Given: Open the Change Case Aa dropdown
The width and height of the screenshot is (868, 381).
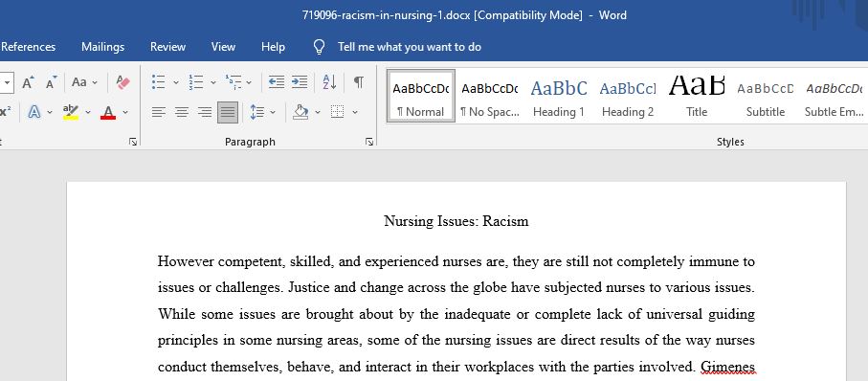Looking at the screenshot, I should 84,82.
